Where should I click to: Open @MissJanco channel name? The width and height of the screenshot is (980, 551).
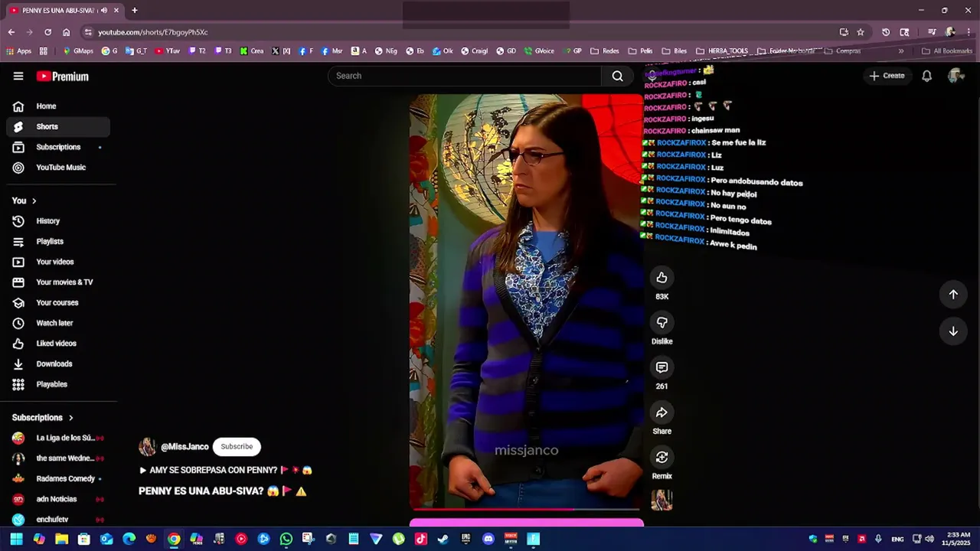coord(185,447)
